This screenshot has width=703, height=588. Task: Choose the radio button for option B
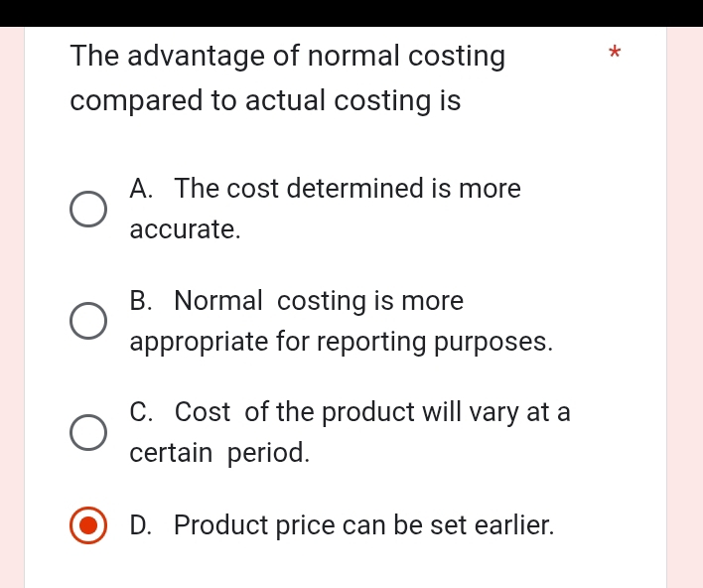pos(88,321)
